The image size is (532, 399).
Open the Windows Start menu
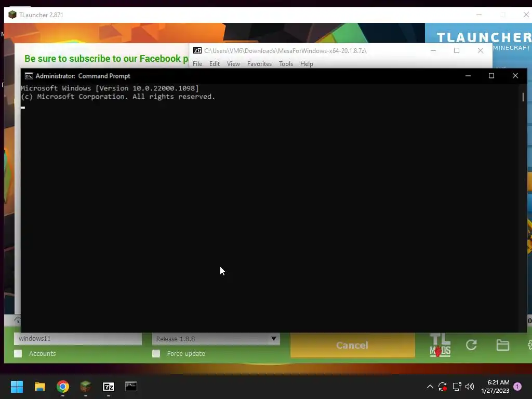(17, 387)
